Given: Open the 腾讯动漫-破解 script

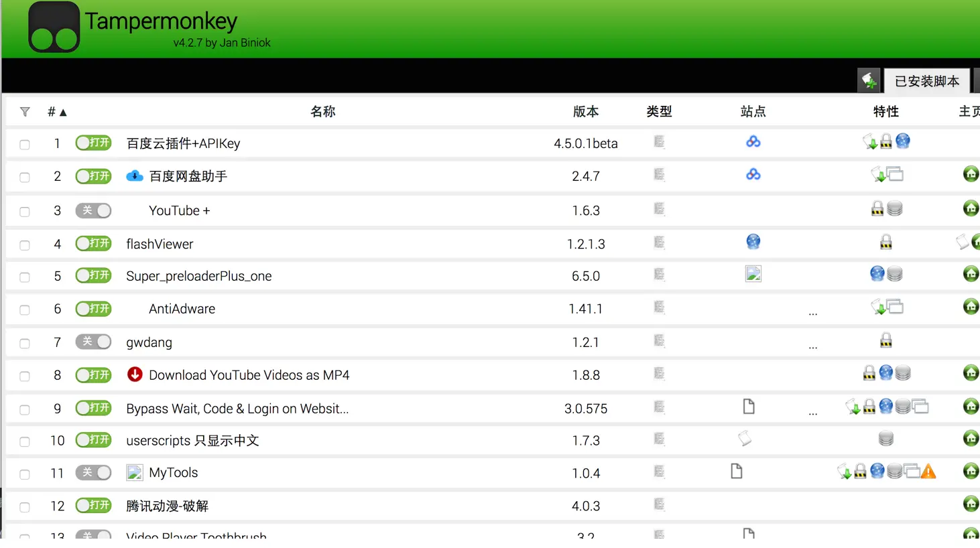Looking at the screenshot, I should click(167, 506).
